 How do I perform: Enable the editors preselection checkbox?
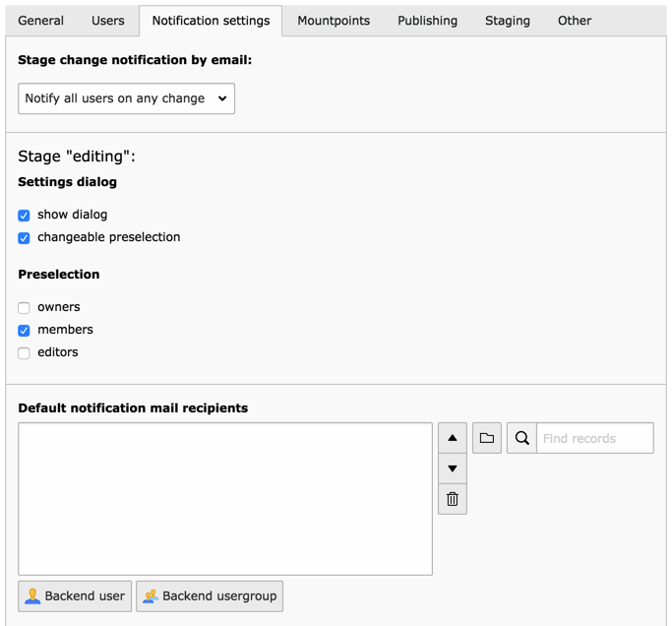24,352
